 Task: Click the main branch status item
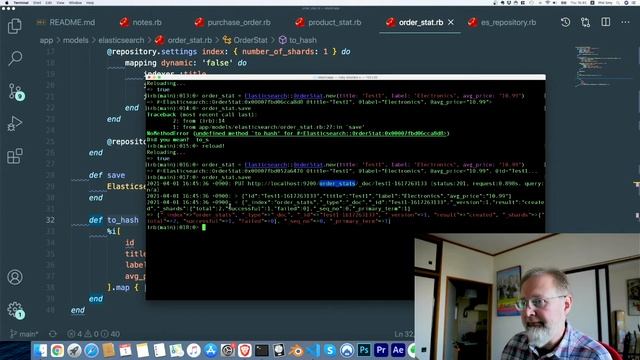point(24,334)
